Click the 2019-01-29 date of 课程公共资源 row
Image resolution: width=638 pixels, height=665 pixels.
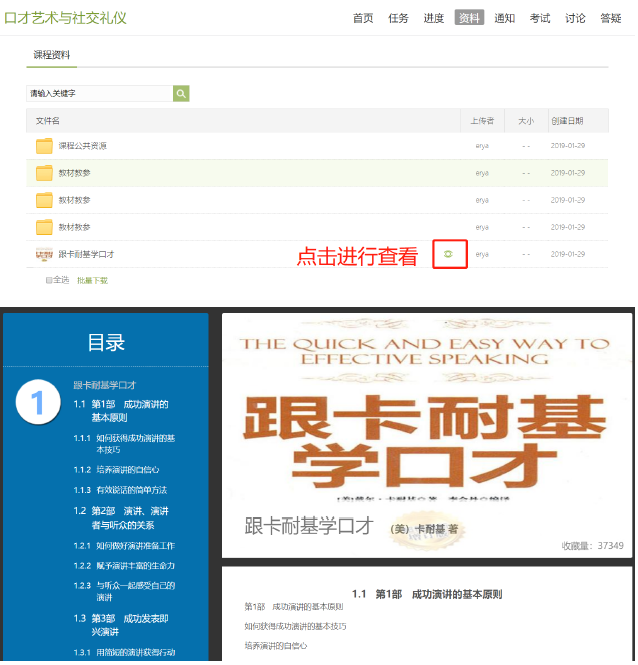coord(568,146)
